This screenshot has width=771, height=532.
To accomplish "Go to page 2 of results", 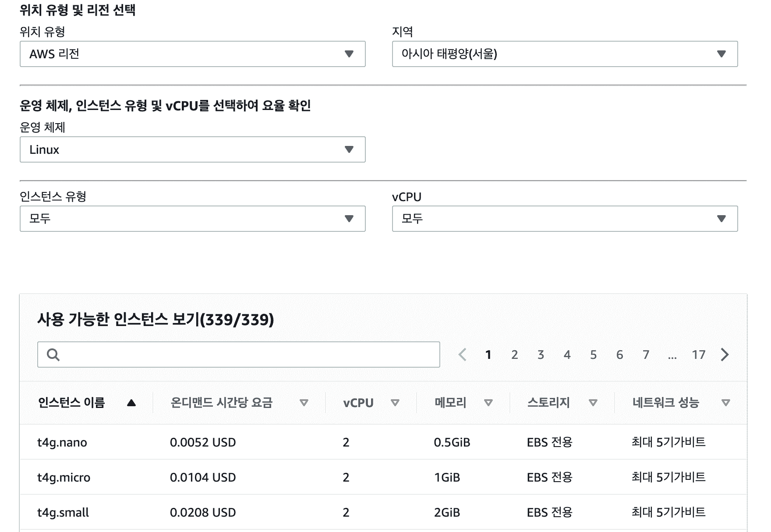I will 514,355.
